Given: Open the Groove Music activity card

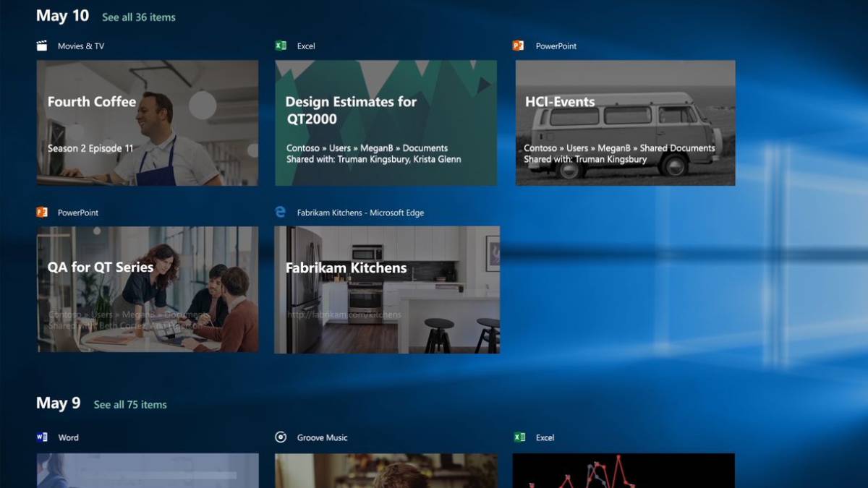Looking at the screenshot, I should click(386, 471).
